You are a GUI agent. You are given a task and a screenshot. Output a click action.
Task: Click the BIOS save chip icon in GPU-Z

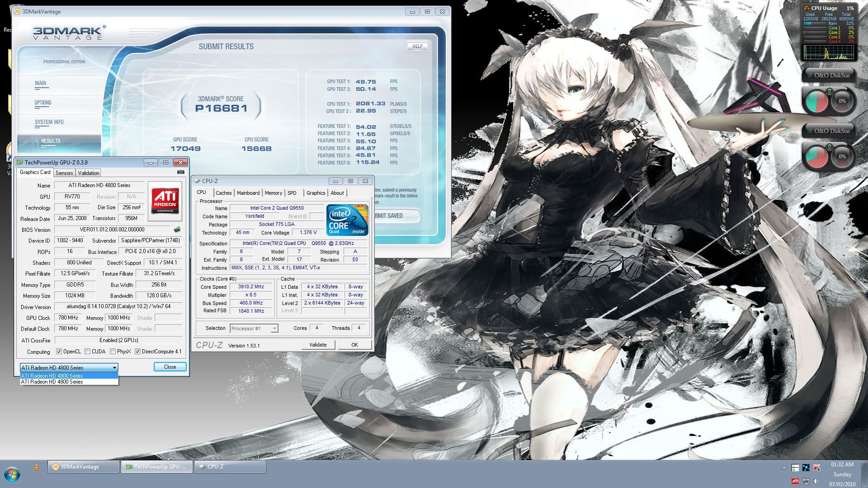177,230
